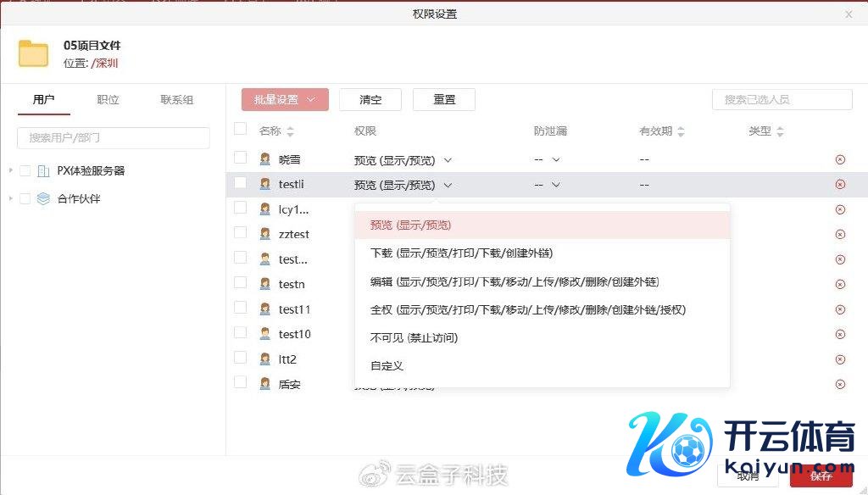868x495 pixels.
Task: Switch to the 职位 tab
Action: 108,100
